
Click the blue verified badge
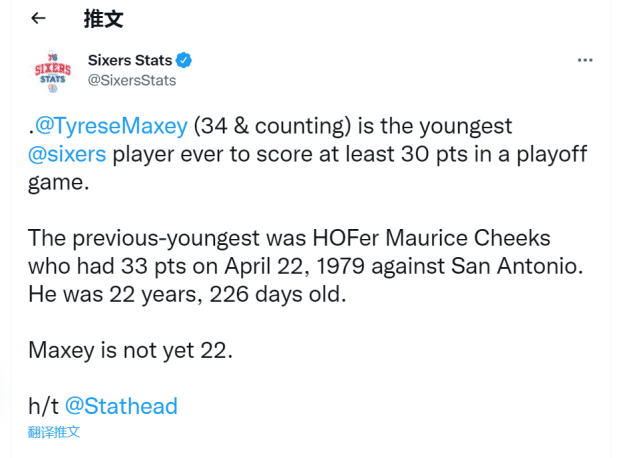(184, 60)
